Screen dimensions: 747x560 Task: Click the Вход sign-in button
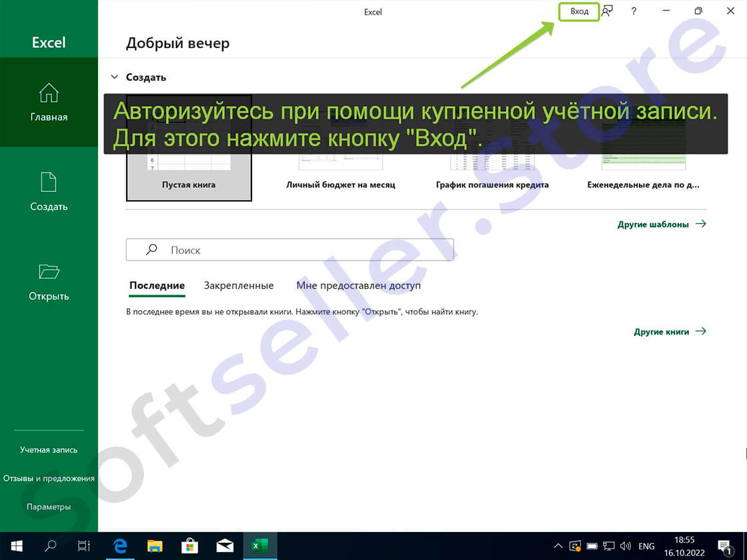coord(579,11)
